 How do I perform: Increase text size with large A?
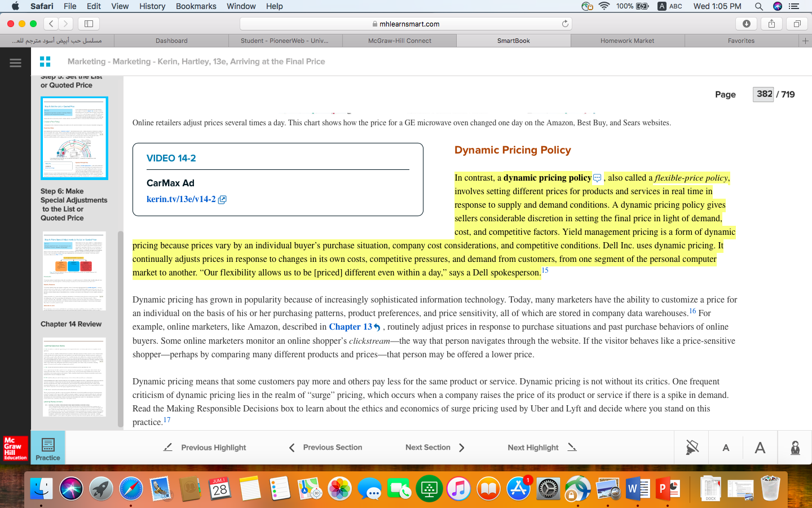coord(760,448)
